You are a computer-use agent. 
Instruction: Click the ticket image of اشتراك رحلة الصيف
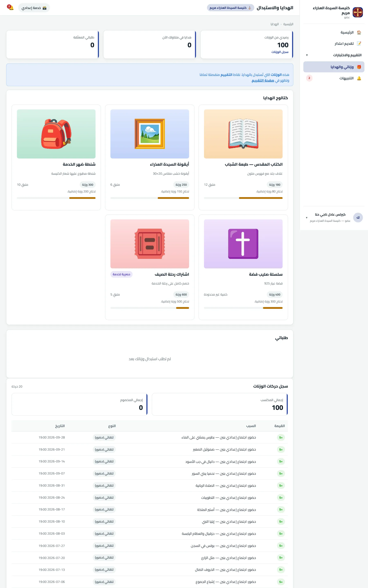(x=150, y=244)
